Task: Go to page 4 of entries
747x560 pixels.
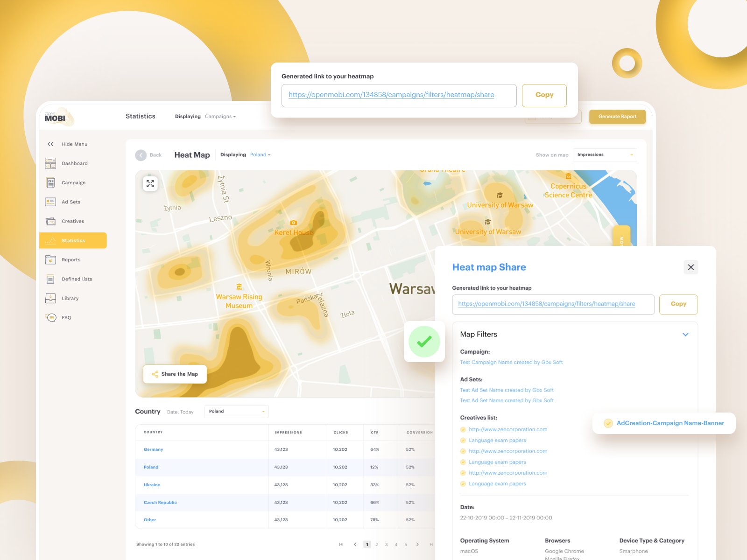Action: click(396, 545)
